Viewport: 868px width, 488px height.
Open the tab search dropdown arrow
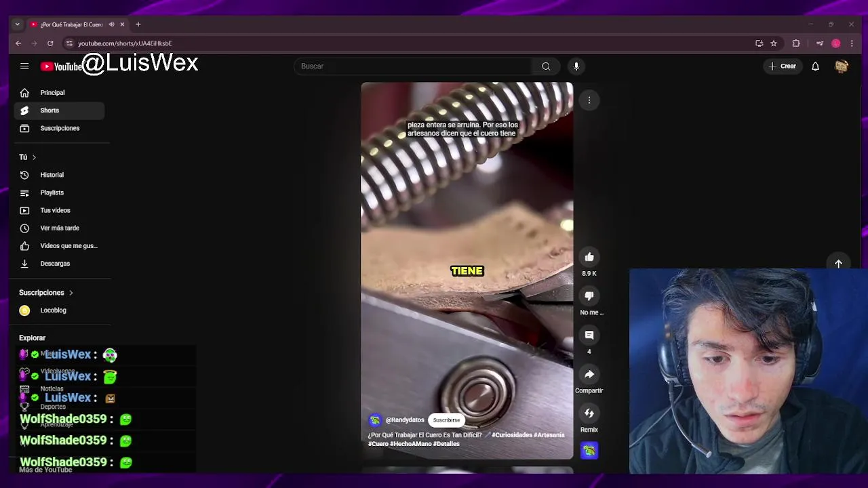(18, 24)
